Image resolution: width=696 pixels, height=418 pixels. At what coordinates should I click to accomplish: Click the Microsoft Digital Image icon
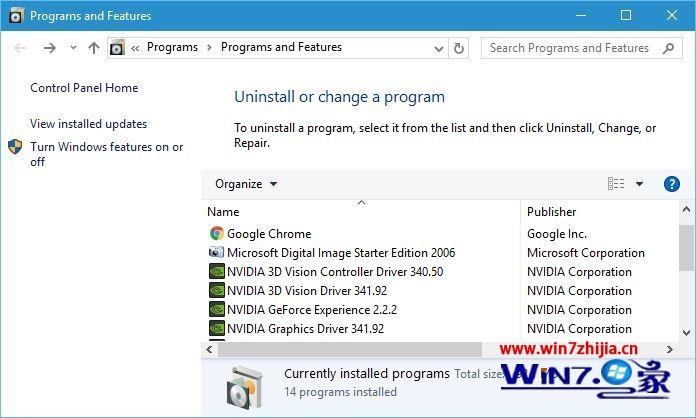[217, 252]
